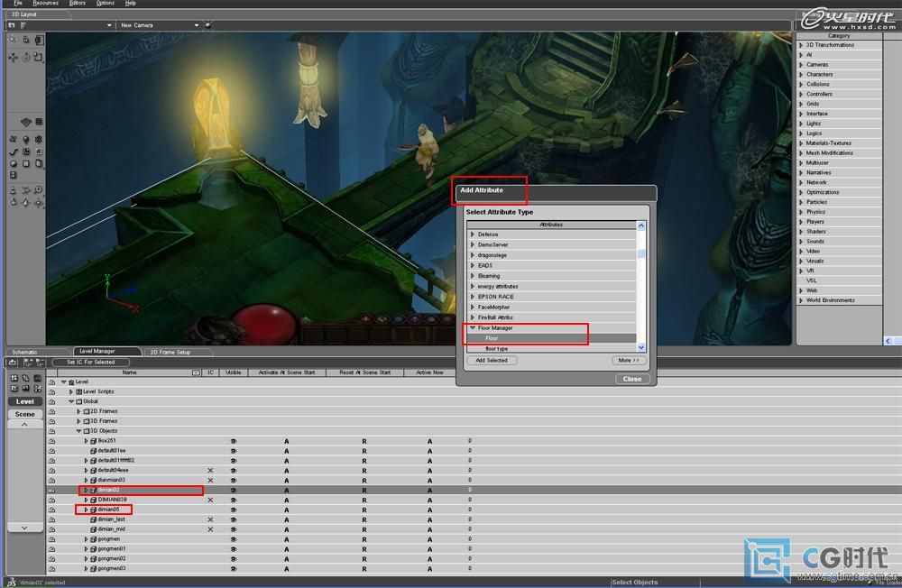The image size is (902, 588).
Task: Switch to the Schematic tab
Action: click(24, 352)
